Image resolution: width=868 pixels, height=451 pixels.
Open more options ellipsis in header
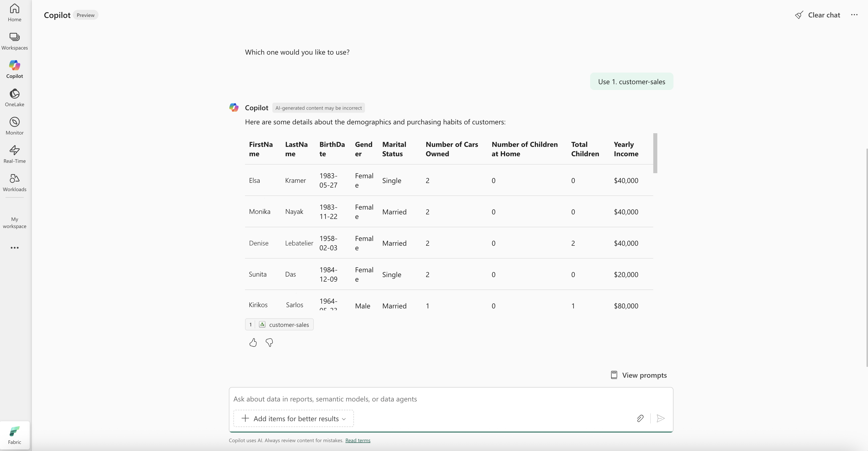click(x=854, y=15)
